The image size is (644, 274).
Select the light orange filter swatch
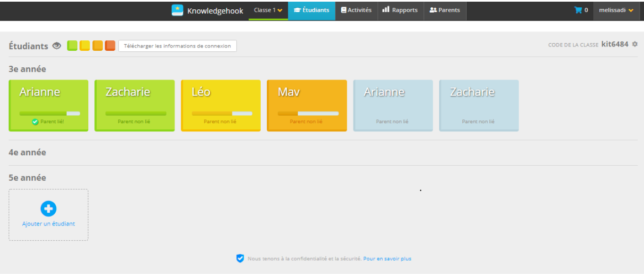[98, 46]
